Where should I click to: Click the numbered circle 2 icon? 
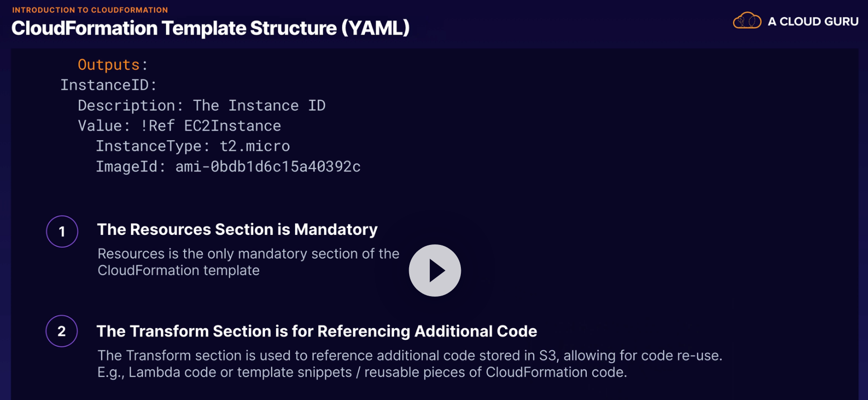(62, 331)
